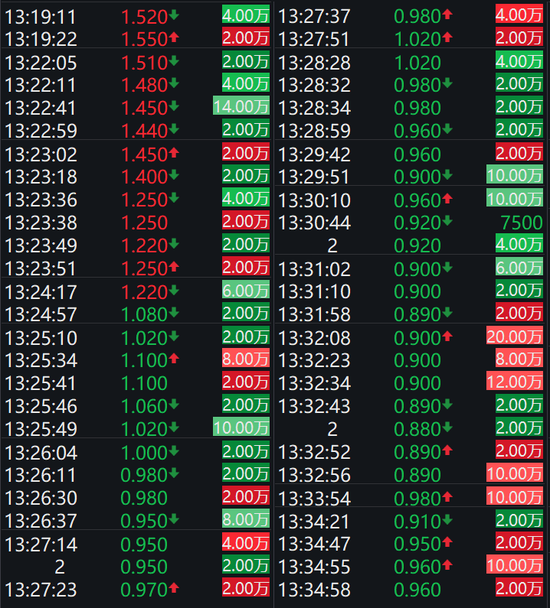Select 4.00万 volume at 13:23:36
The width and height of the screenshot is (550, 608).
246,198
